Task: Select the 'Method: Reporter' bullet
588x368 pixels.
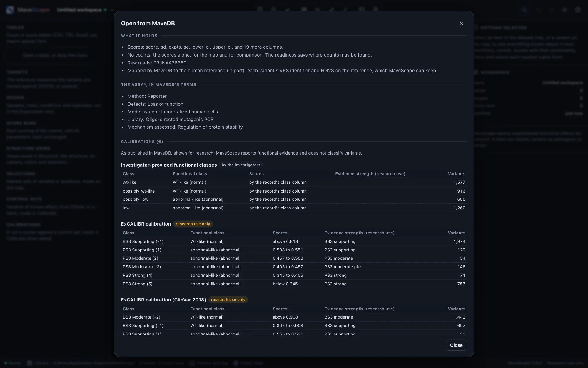Action: [x=147, y=96]
